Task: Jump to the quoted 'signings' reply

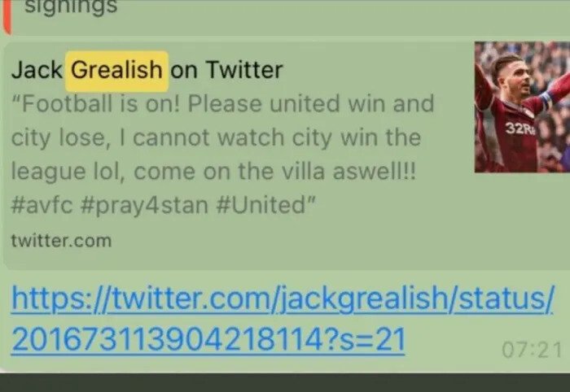Action: (71, 7)
